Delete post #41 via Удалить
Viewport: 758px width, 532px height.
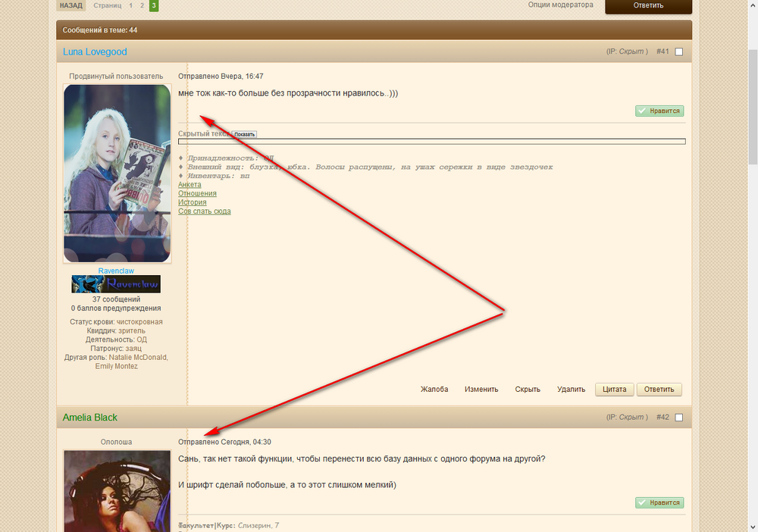pos(571,390)
